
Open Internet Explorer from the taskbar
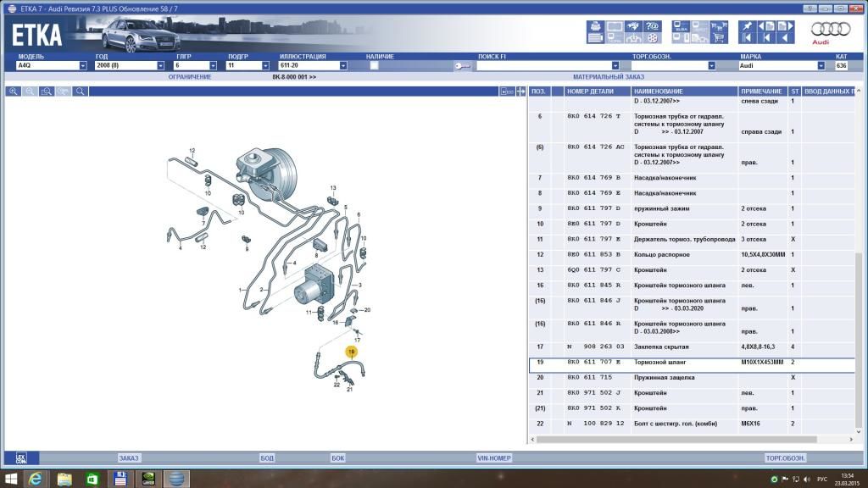[x=36, y=479]
